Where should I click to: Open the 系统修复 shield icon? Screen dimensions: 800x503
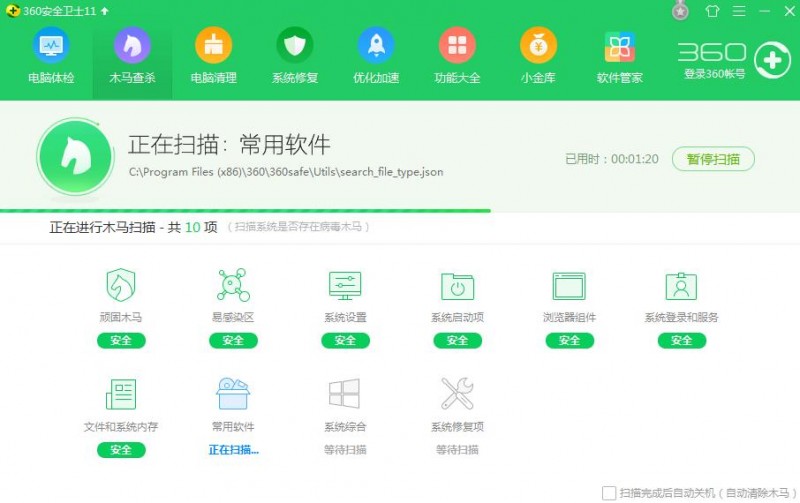[294, 46]
